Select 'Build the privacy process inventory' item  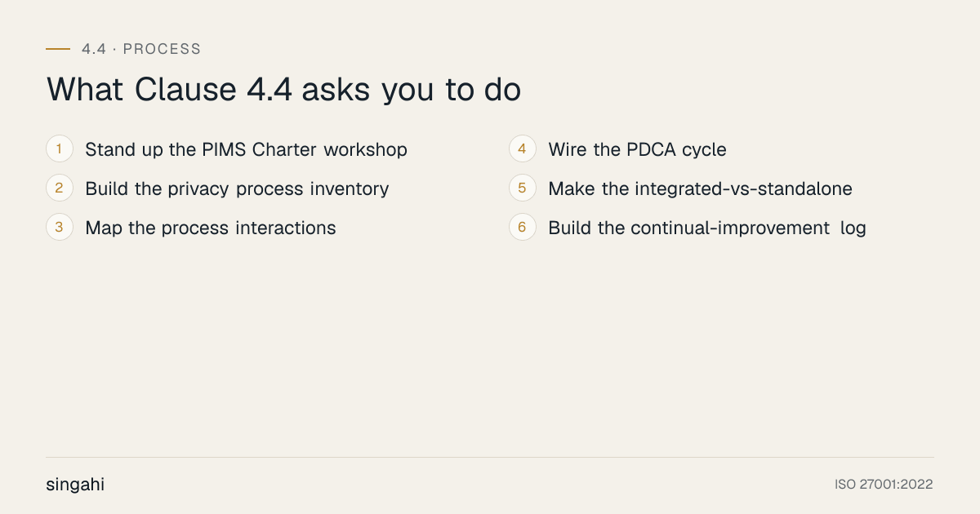coord(237,189)
